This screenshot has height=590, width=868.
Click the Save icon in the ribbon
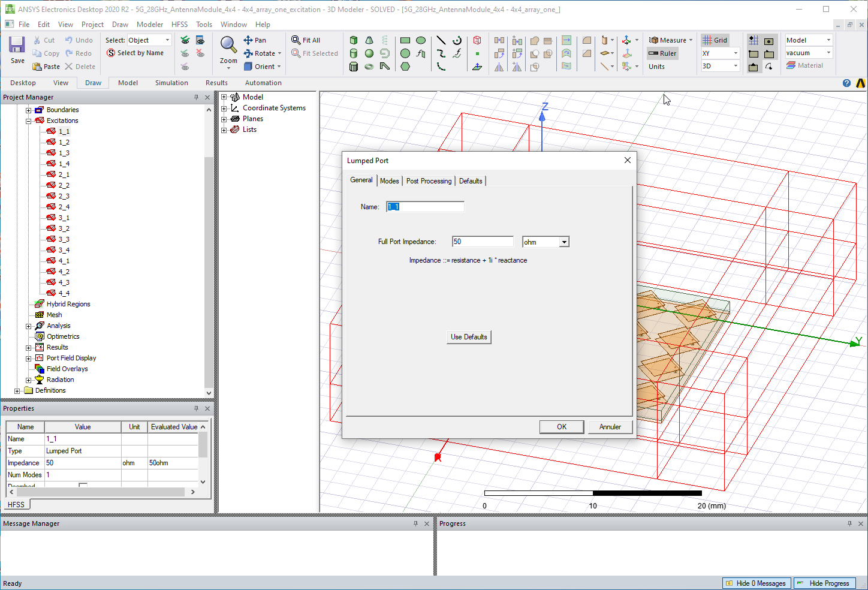tap(17, 45)
